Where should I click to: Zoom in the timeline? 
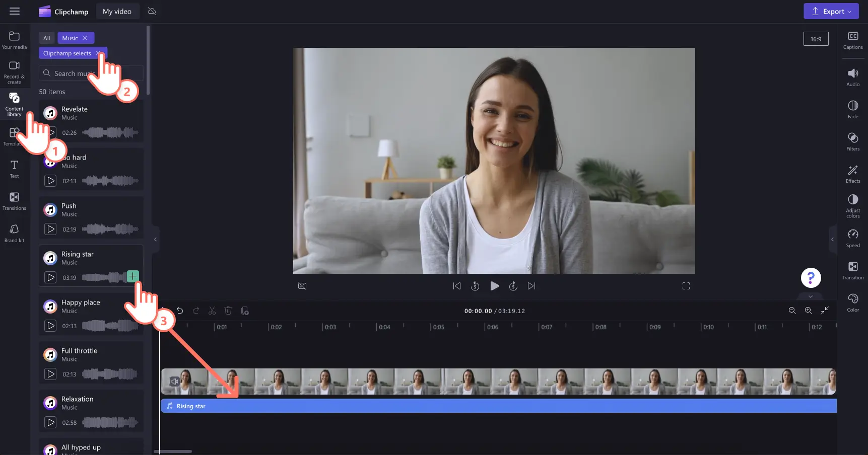pyautogui.click(x=809, y=311)
